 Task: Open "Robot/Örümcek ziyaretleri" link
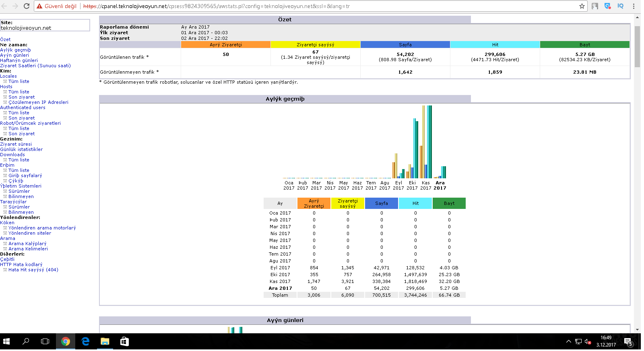coord(30,123)
